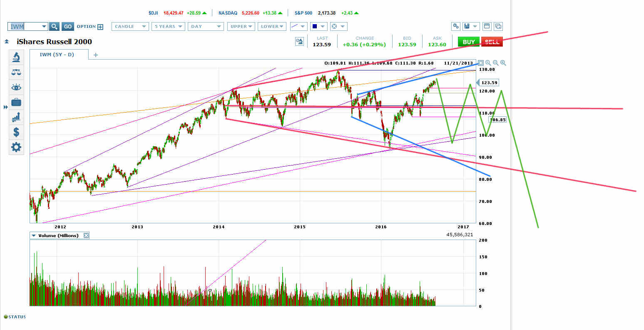Collapse the Volume panel triangle
This screenshot has height=330, width=644.
34,235
